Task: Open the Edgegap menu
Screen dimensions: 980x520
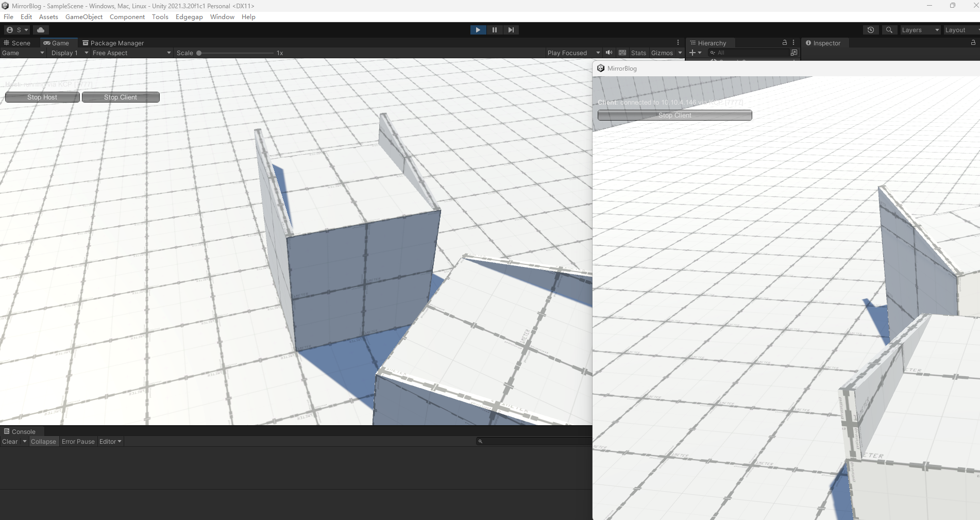Action: 189,16
